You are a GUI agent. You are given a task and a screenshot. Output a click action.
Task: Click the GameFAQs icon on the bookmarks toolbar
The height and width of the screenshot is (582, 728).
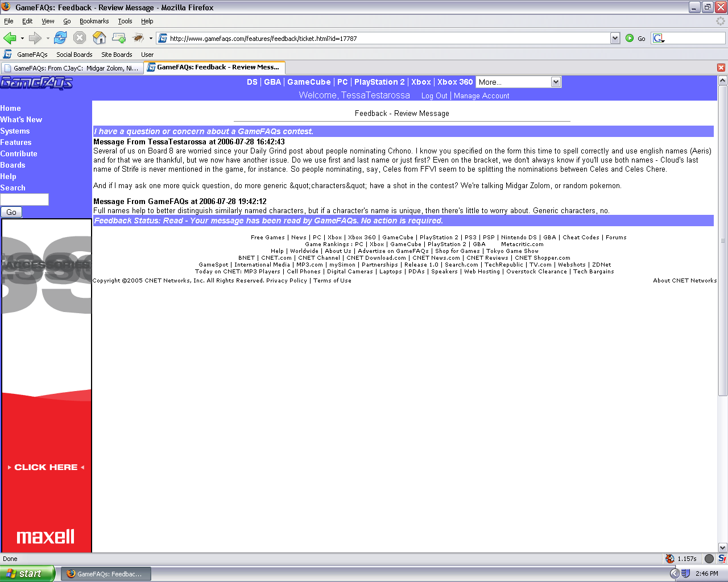click(x=7, y=55)
